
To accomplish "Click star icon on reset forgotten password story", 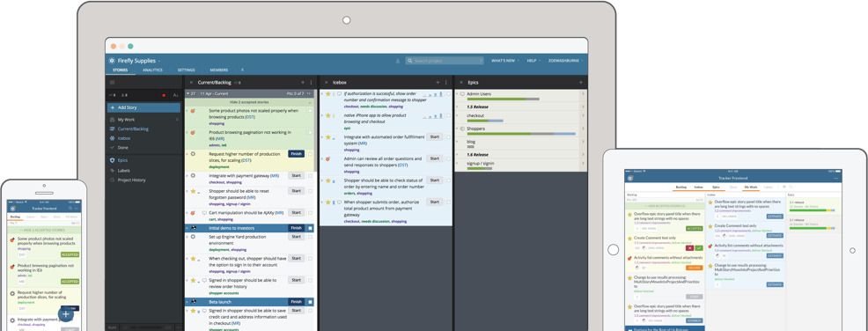I will [x=193, y=191].
